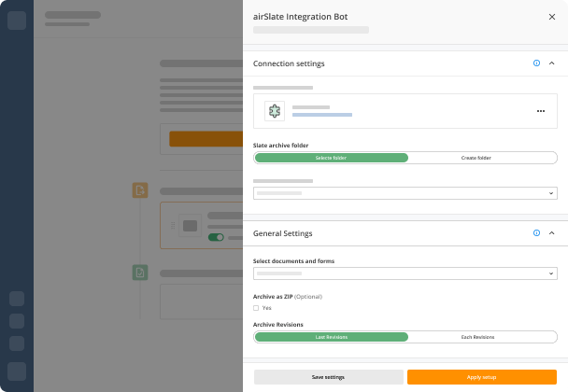Check the Archive as ZIP Yes checkbox

(256, 308)
